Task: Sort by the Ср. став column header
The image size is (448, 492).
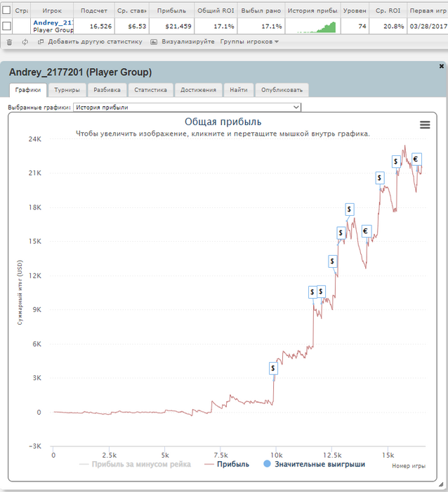Action: coord(132,11)
